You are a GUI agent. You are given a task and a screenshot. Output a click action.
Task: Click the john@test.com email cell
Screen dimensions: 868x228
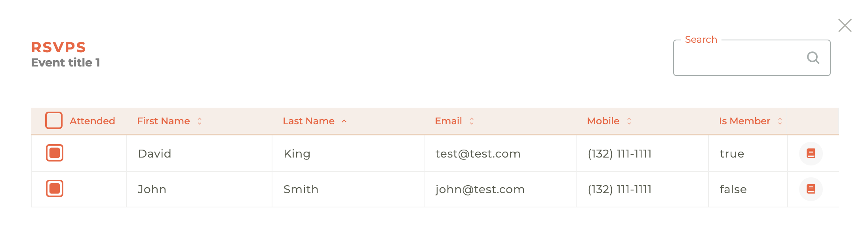pyautogui.click(x=480, y=189)
